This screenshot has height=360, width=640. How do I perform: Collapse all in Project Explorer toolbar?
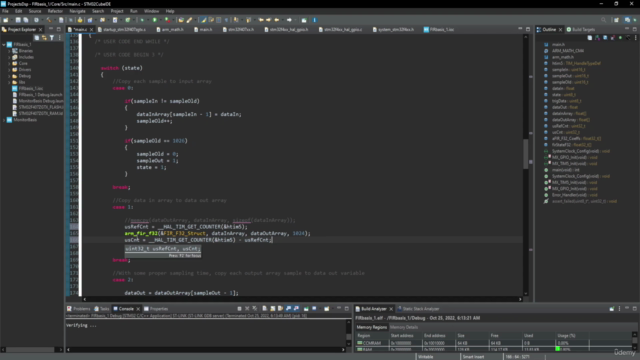tap(37, 38)
